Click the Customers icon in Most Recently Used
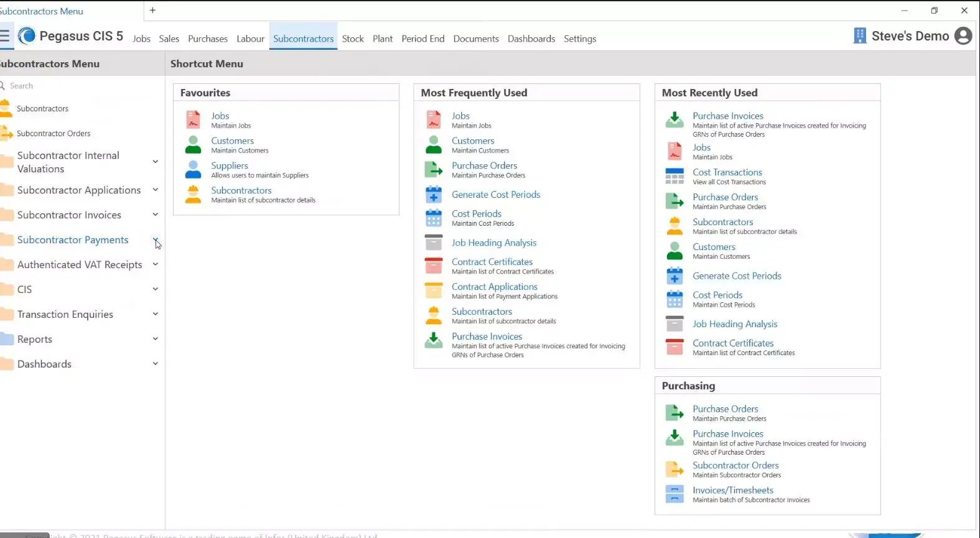 click(674, 251)
